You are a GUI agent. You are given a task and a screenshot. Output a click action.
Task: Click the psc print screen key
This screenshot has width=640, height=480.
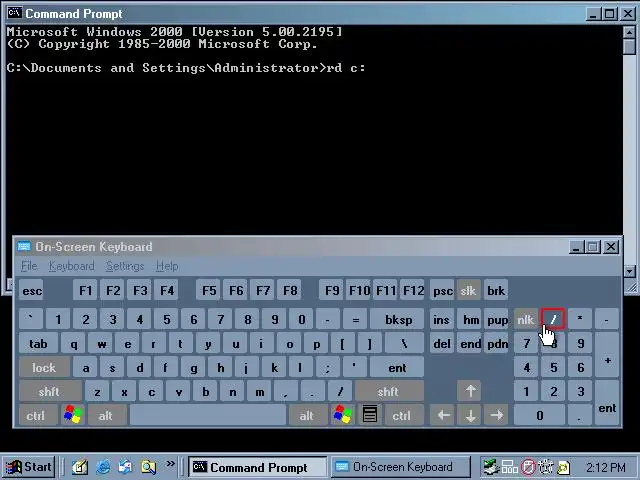[x=442, y=290]
